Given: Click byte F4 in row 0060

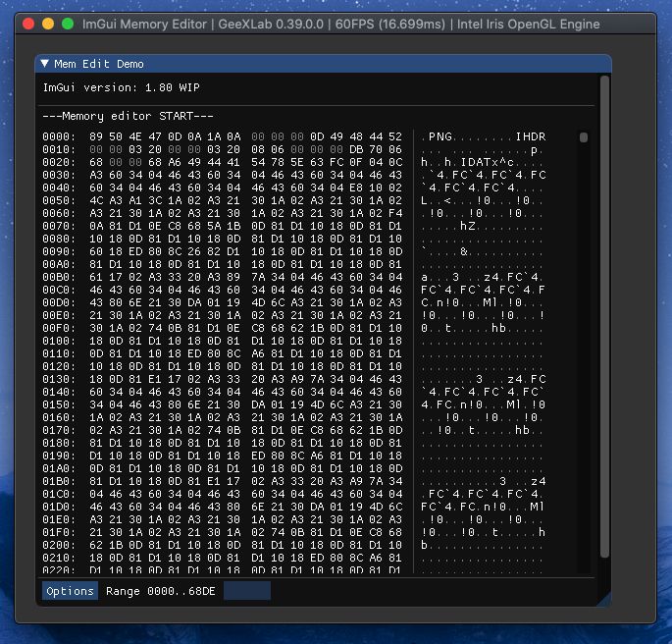Looking at the screenshot, I should point(395,213).
